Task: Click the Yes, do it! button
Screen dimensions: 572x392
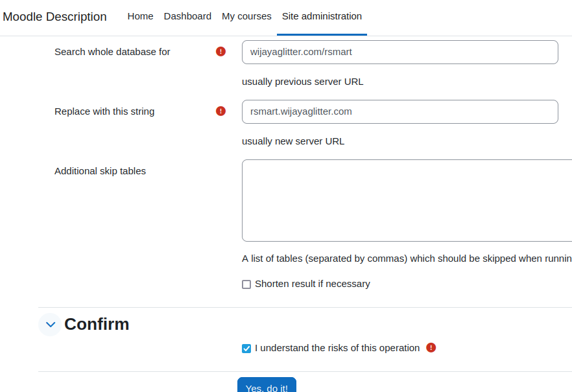Action: pyautogui.click(x=267, y=385)
